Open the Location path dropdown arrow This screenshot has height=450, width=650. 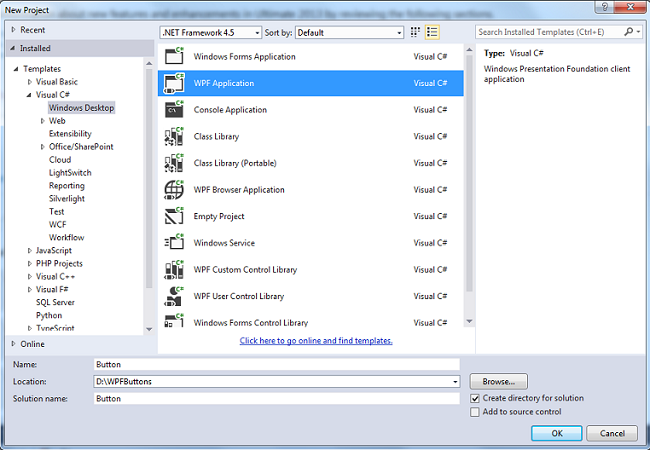click(455, 382)
